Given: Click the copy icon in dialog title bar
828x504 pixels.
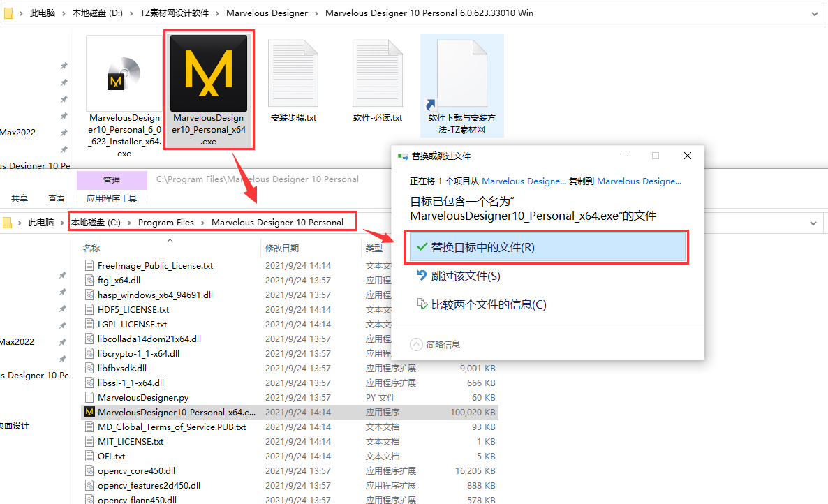Looking at the screenshot, I should tap(403, 156).
